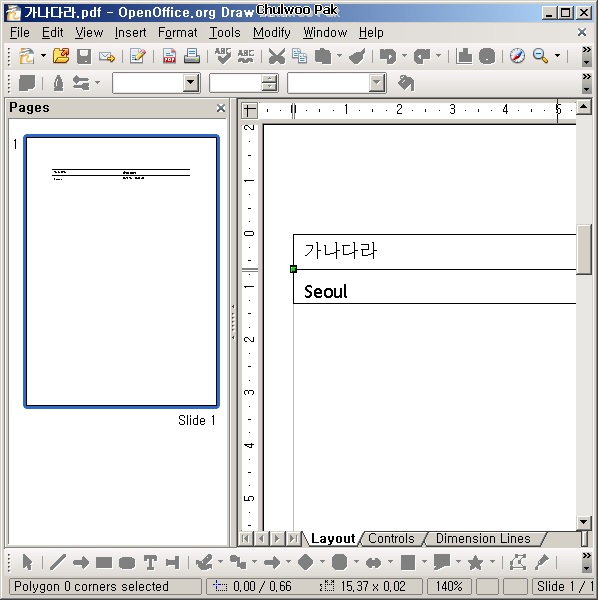Expand the Undo history dropdown
The width and height of the screenshot is (598, 600).
(x=404, y=56)
